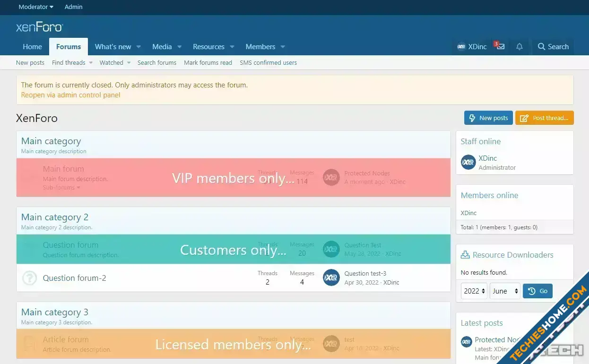Click XDinc avatar in Latest posts
The height and width of the screenshot is (364, 589).
point(466,342)
